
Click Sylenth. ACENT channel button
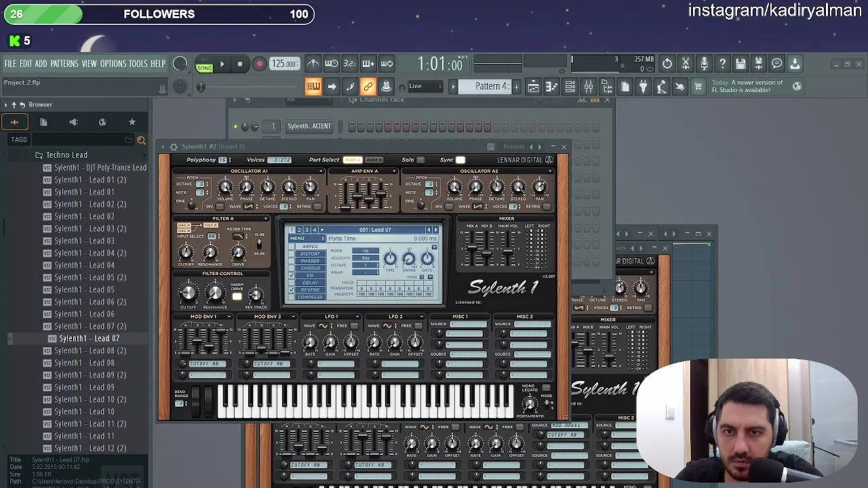[309, 126]
